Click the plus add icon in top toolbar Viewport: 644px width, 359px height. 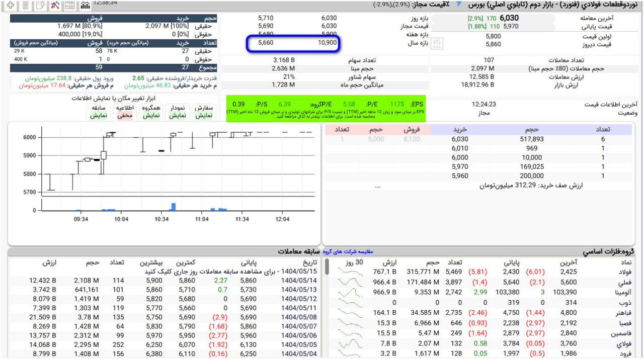coord(10,5)
